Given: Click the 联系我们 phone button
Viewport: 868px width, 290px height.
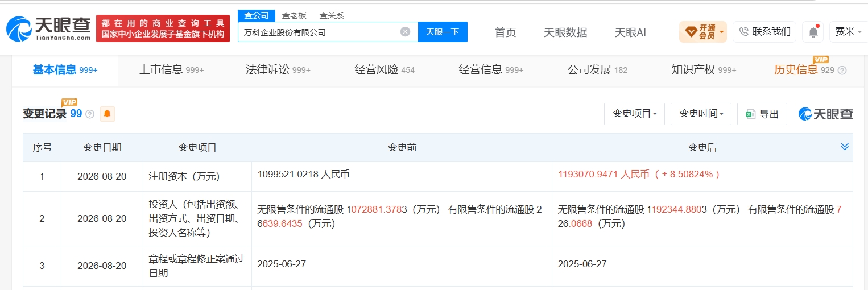Looking at the screenshot, I should (764, 32).
